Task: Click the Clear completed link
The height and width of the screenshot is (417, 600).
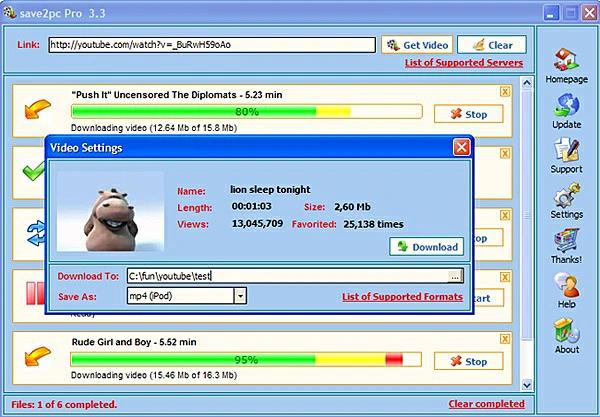Action: tap(486, 404)
